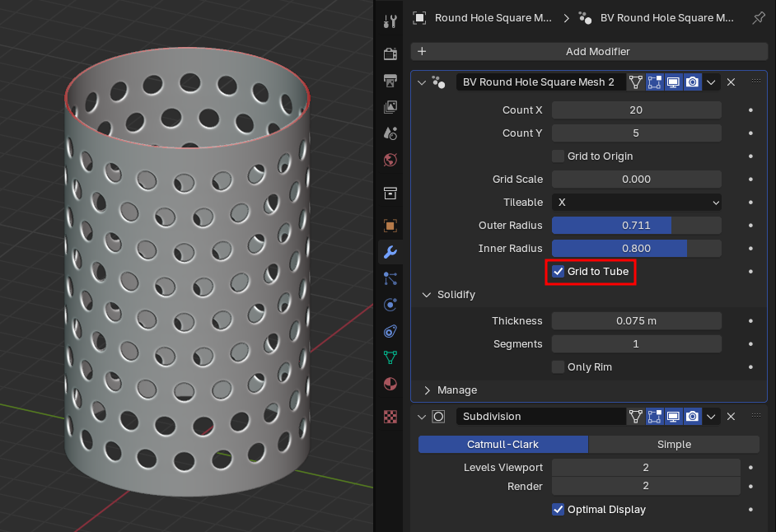Enable the Grid to Origin checkbox
This screenshot has width=776, height=532.
click(x=558, y=156)
